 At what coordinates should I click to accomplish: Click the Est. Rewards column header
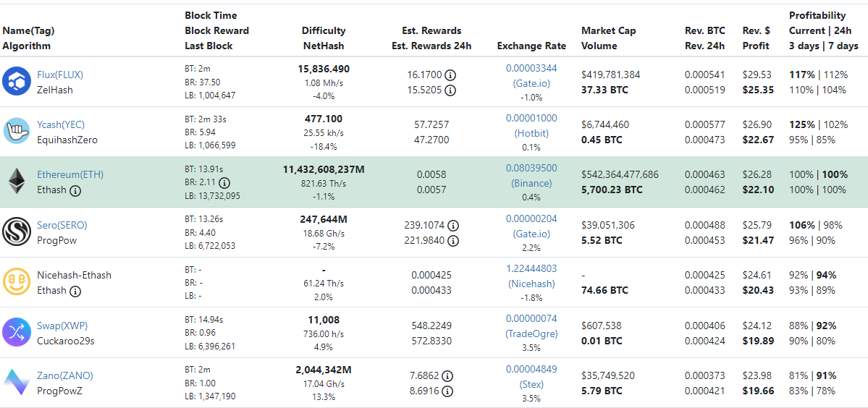[x=431, y=31]
